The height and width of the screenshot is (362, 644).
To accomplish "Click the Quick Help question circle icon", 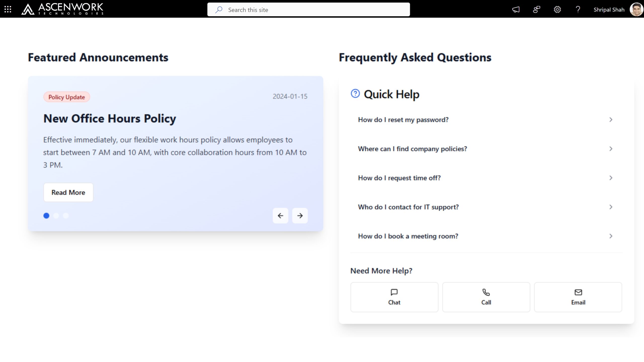I will [x=355, y=94].
